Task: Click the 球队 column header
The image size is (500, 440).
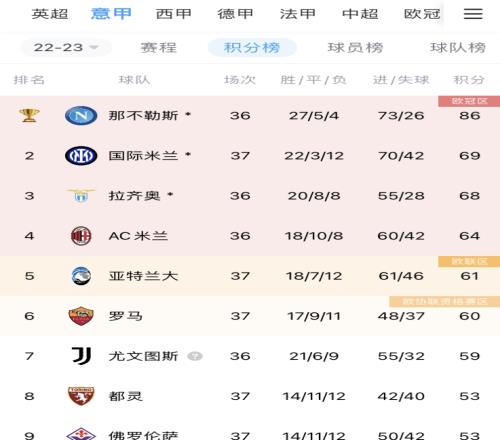Action: tap(134, 80)
